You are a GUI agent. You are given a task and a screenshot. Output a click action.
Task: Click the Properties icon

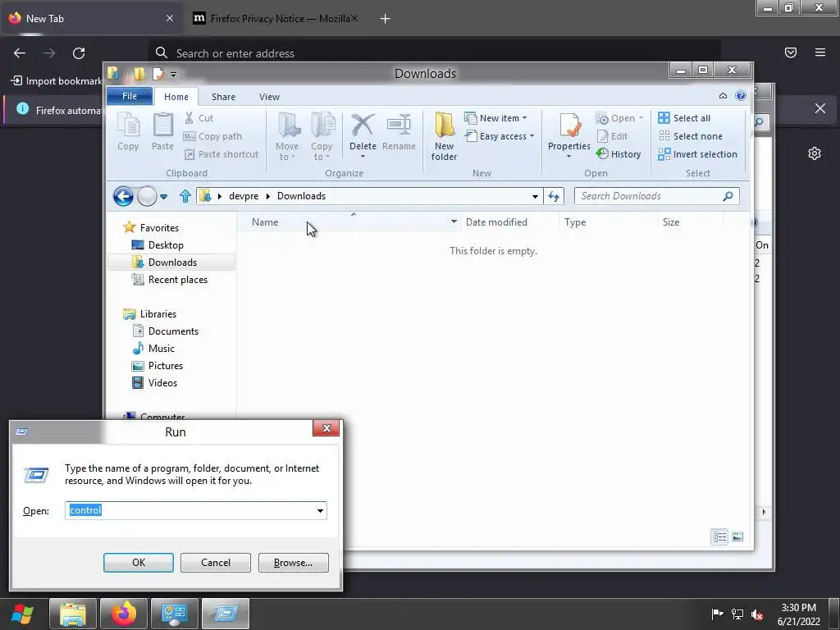pos(569,126)
